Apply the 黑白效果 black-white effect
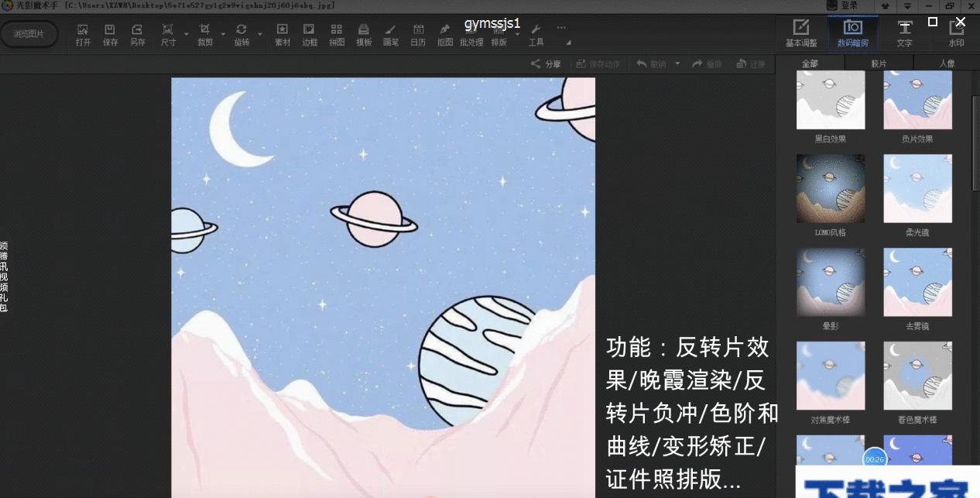The width and height of the screenshot is (980, 498). [x=830, y=99]
